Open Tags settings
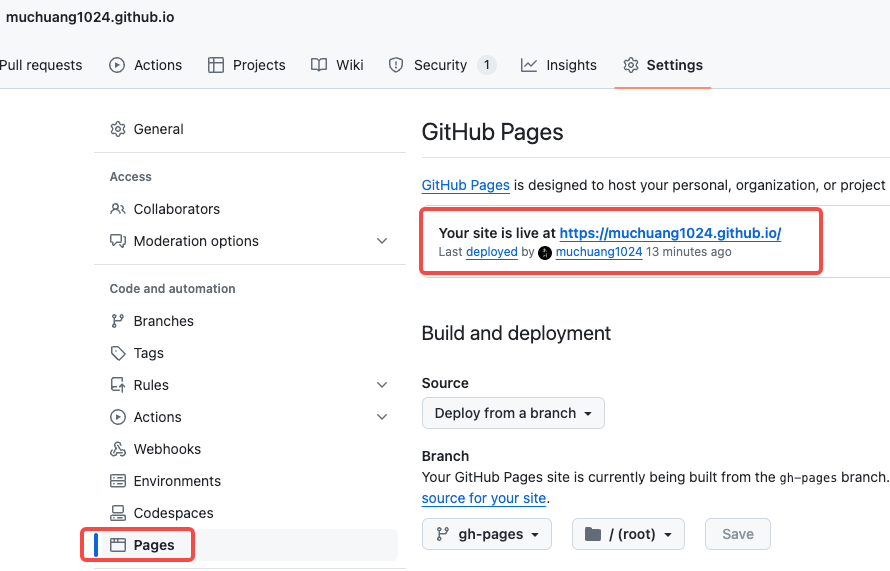The image size is (890, 571). coord(250,353)
